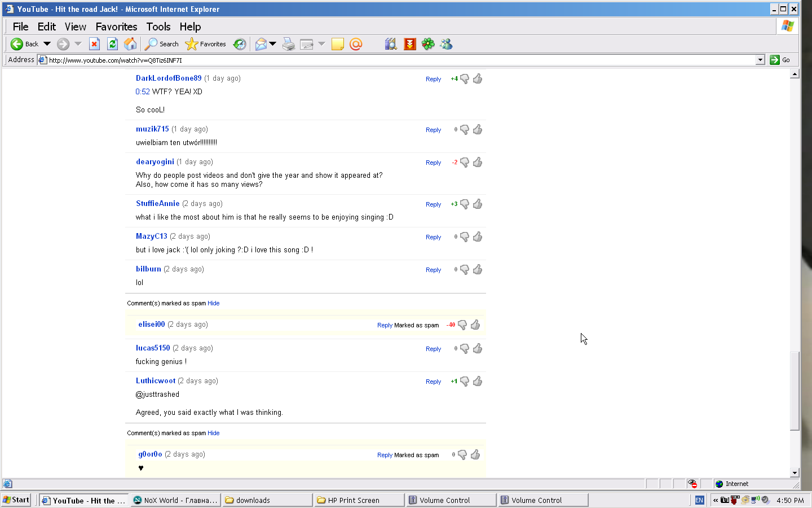
Task: Click the Research binoculars icon
Action: [x=391, y=44]
